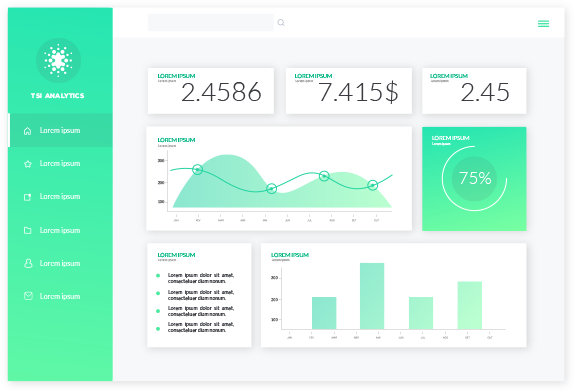Click the rightmost bar in bar chart
The width and height of the screenshot is (575, 392).
coord(469,305)
